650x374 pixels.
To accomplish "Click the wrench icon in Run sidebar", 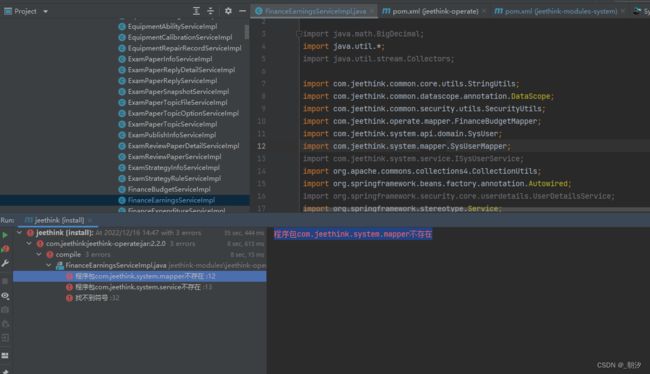I will (x=5, y=263).
